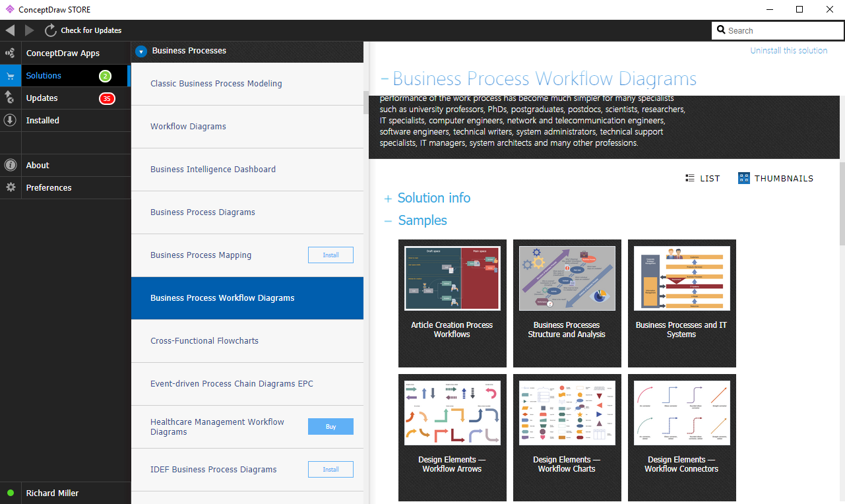Click the Preferences gear icon

pos(10,187)
